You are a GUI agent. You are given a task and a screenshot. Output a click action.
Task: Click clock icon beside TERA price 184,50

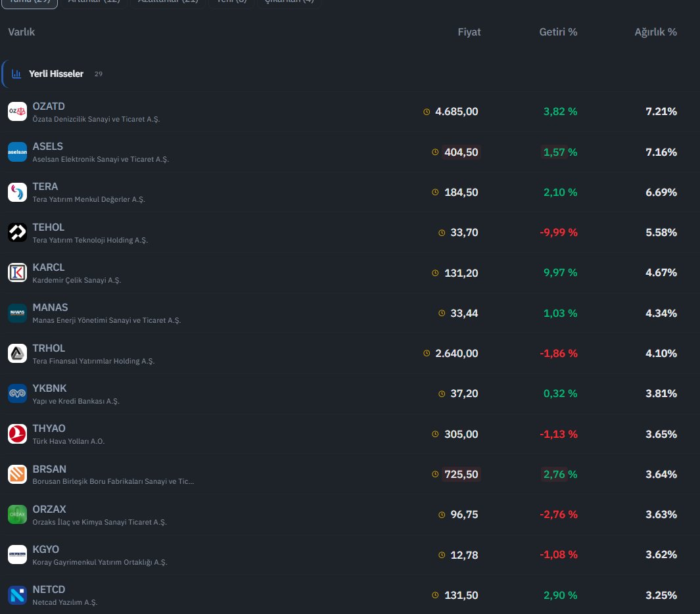[x=435, y=192]
